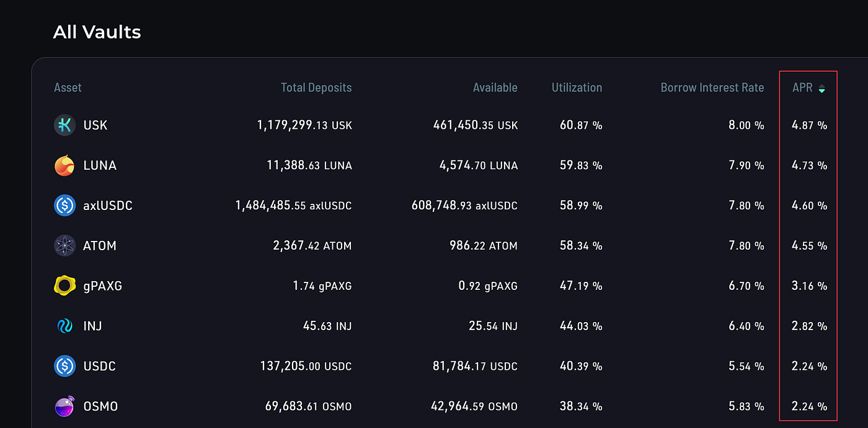Click the axlUSDC token icon
Screen dimensions: 868x428
pos(64,206)
